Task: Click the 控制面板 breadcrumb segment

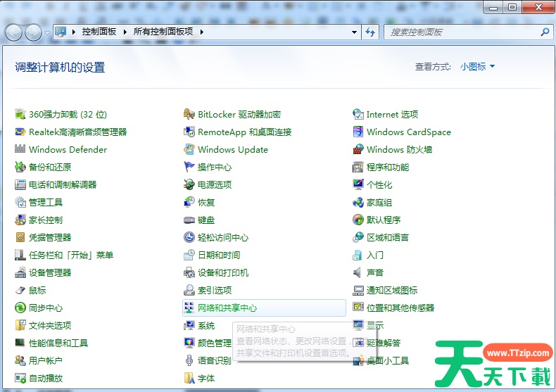Action: pyautogui.click(x=99, y=32)
